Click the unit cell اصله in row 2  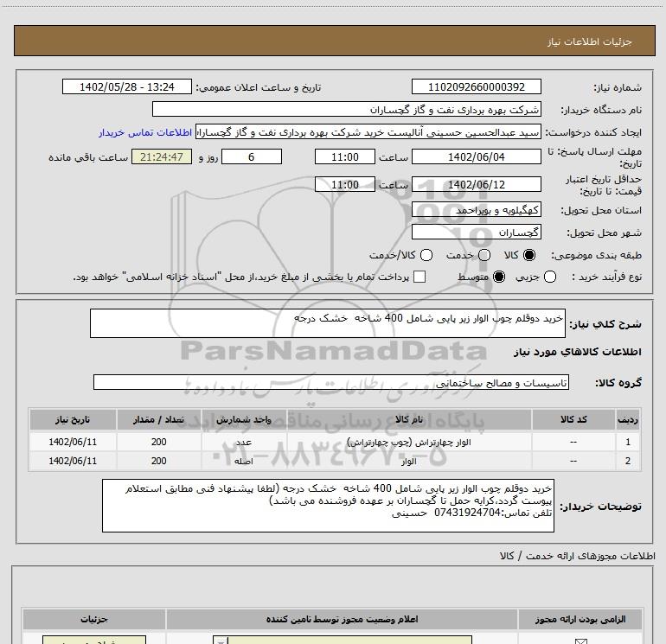click(244, 461)
